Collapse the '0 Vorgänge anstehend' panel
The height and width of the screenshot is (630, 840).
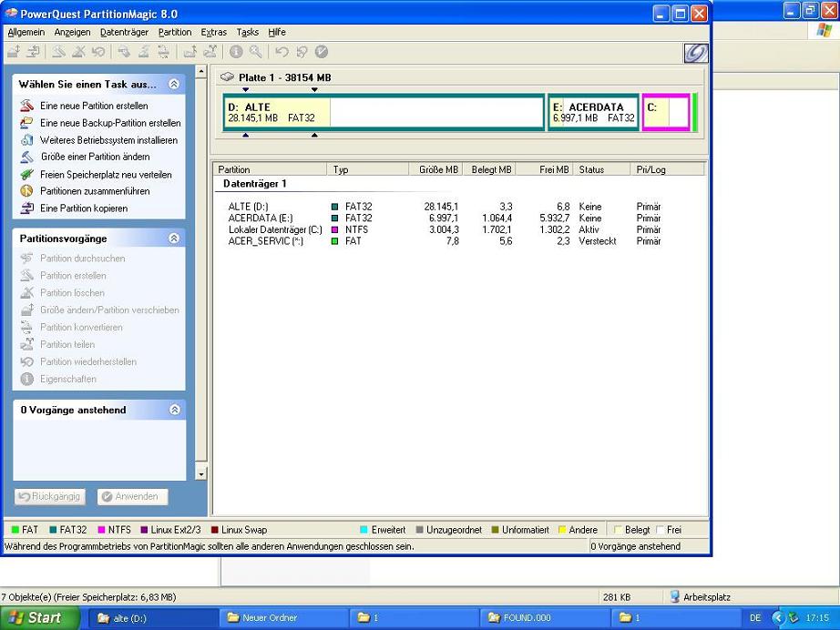(x=175, y=410)
